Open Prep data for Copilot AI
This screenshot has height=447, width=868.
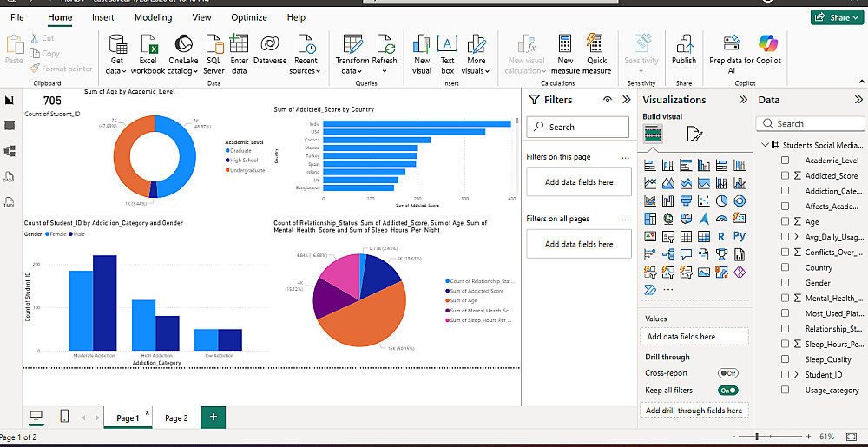tap(732, 54)
